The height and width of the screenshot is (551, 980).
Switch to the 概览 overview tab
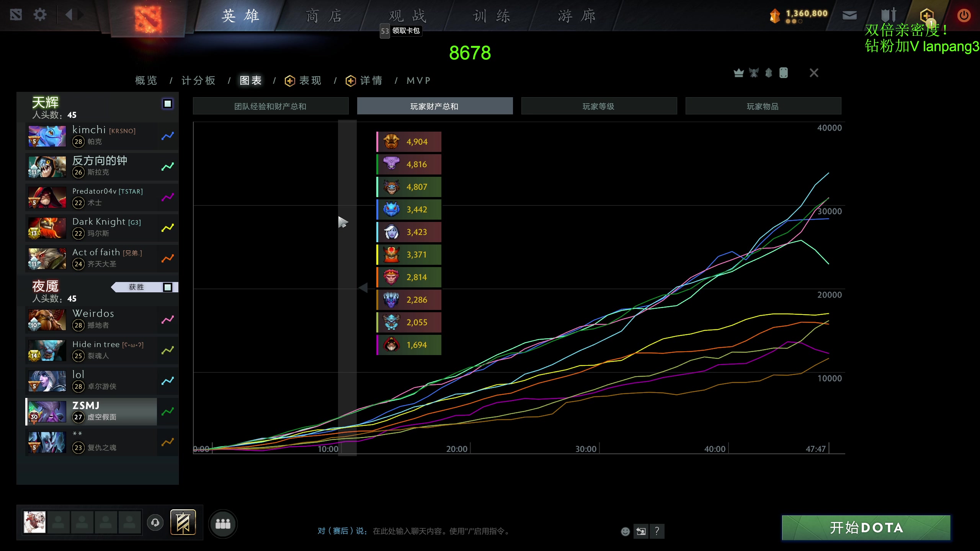point(146,81)
